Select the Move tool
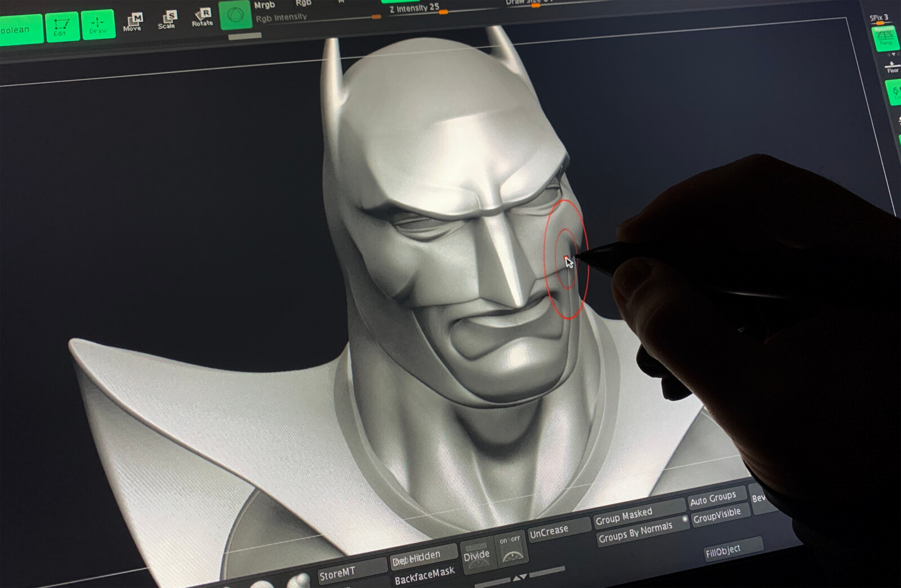901x588 pixels. (133, 22)
